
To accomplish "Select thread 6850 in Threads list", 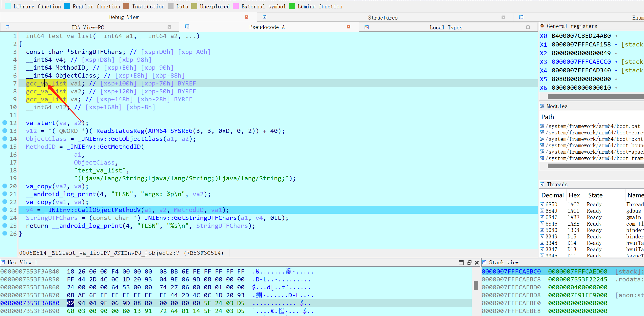I will 551,204.
